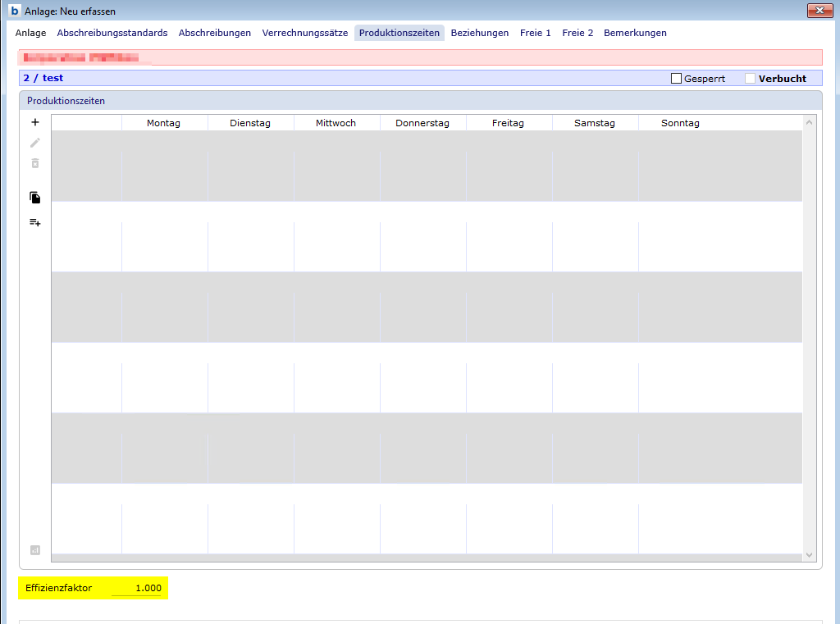Click the pencil edit icon
This screenshot has height=624, width=840.
click(x=35, y=143)
